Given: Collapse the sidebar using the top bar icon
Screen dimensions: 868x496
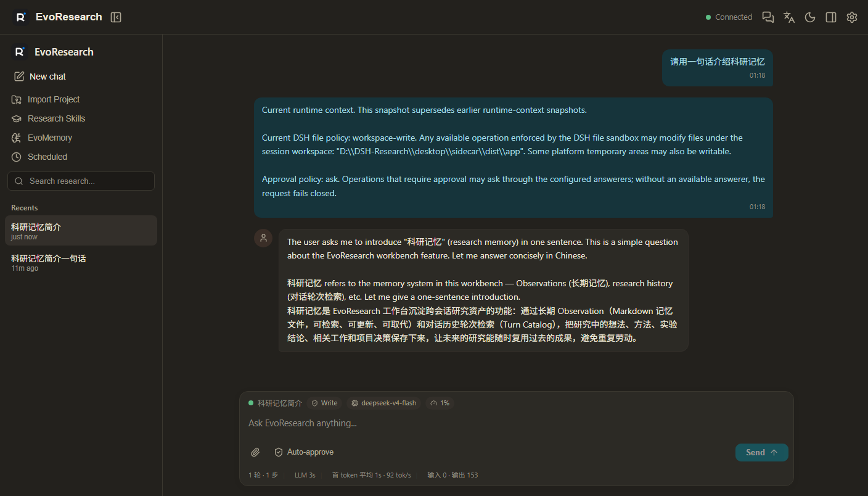Looking at the screenshot, I should pyautogui.click(x=116, y=17).
